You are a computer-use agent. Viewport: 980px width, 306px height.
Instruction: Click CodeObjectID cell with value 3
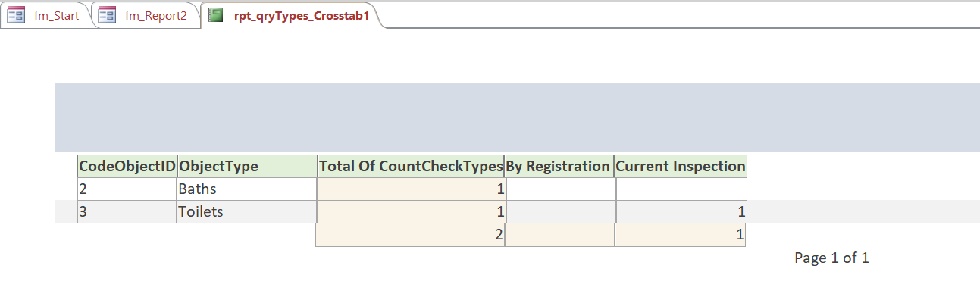pos(127,211)
